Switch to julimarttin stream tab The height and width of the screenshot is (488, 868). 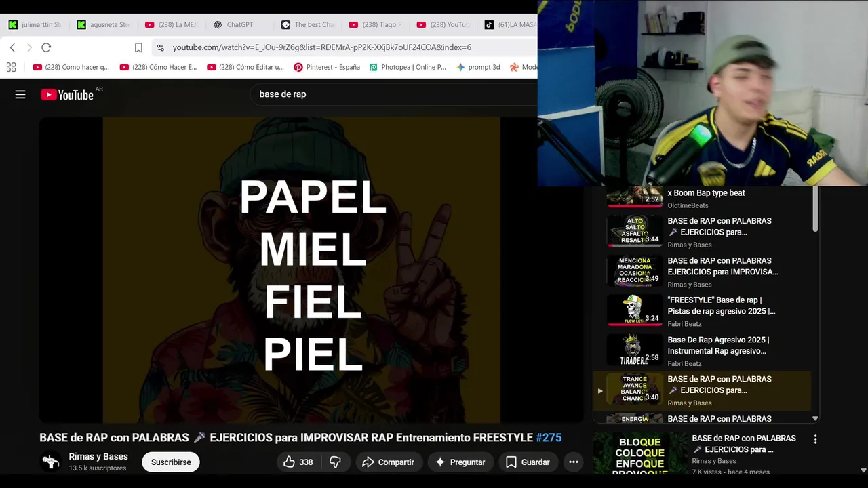click(x=35, y=24)
